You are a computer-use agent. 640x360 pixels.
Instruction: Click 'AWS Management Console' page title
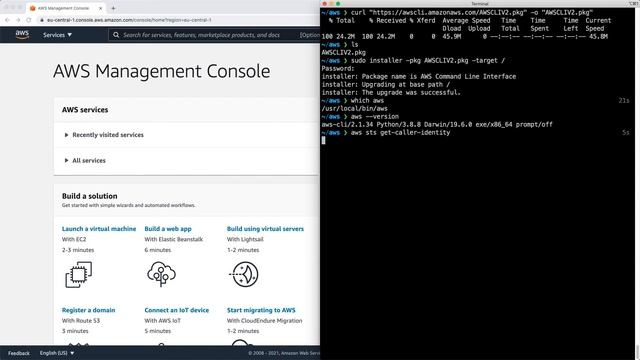tap(162, 71)
